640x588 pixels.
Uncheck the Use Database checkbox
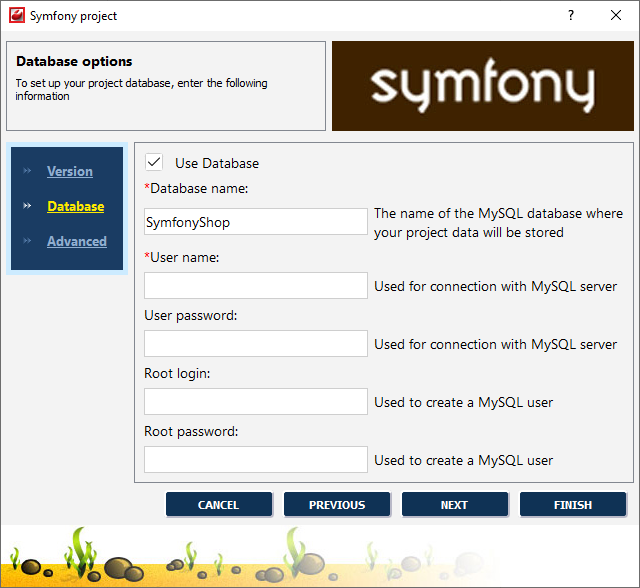pos(154,162)
